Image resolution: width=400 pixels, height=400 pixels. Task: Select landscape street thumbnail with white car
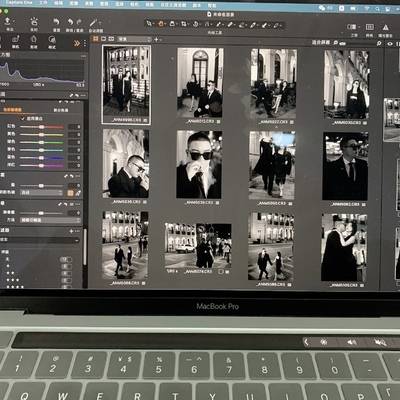(198, 246)
